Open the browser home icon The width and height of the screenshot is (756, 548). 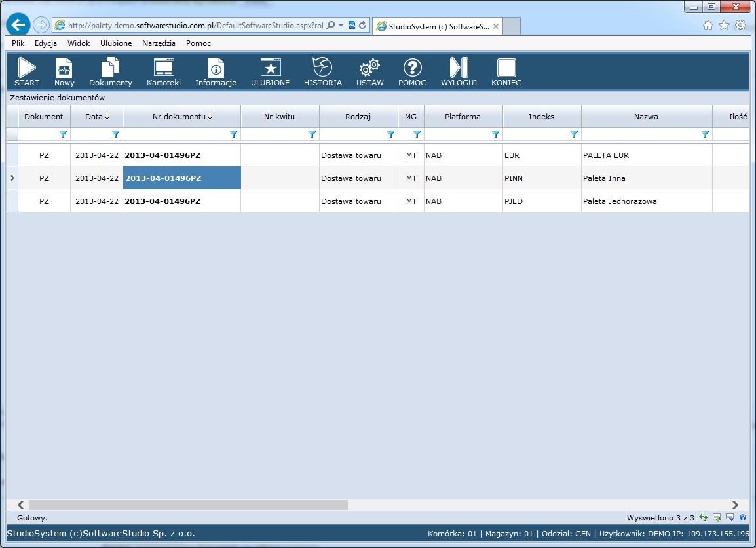(x=708, y=25)
